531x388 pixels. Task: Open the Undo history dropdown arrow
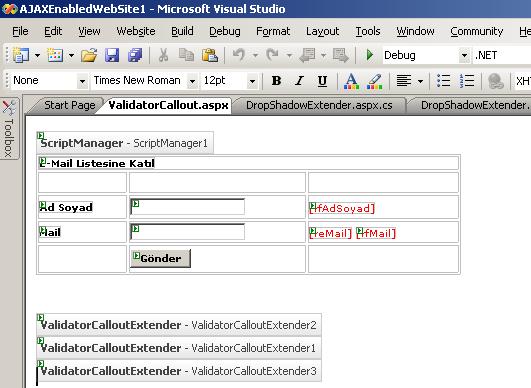255,55
